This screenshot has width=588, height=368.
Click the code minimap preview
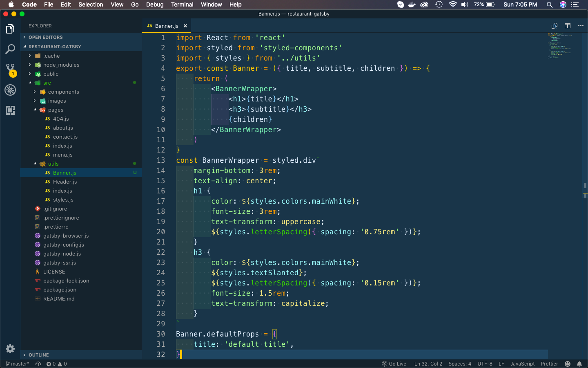click(559, 46)
